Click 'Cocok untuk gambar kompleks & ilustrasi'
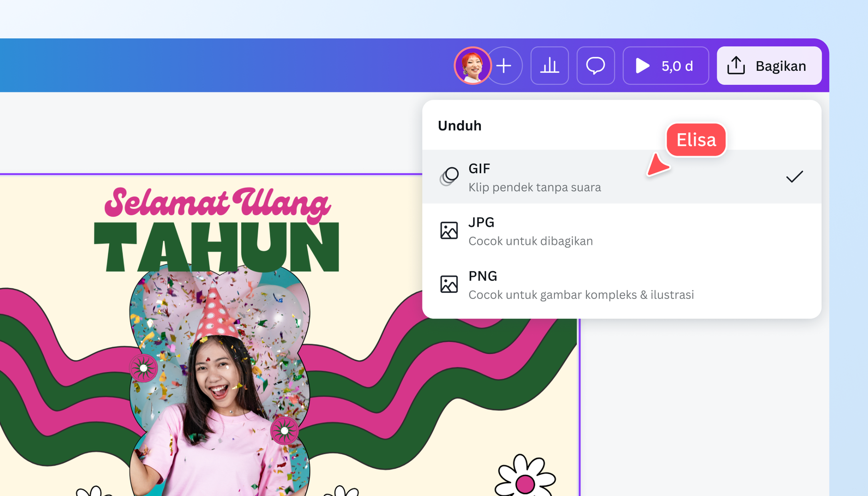 [x=581, y=295]
